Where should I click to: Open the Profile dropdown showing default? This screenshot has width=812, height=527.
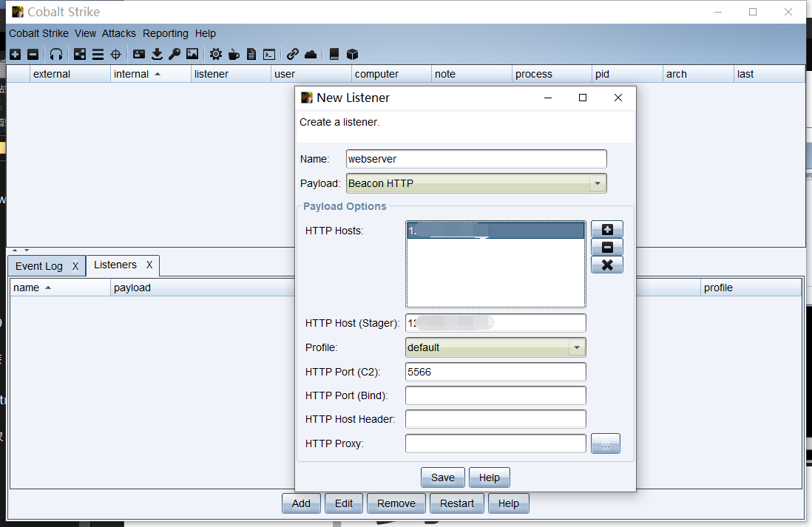[495, 347]
